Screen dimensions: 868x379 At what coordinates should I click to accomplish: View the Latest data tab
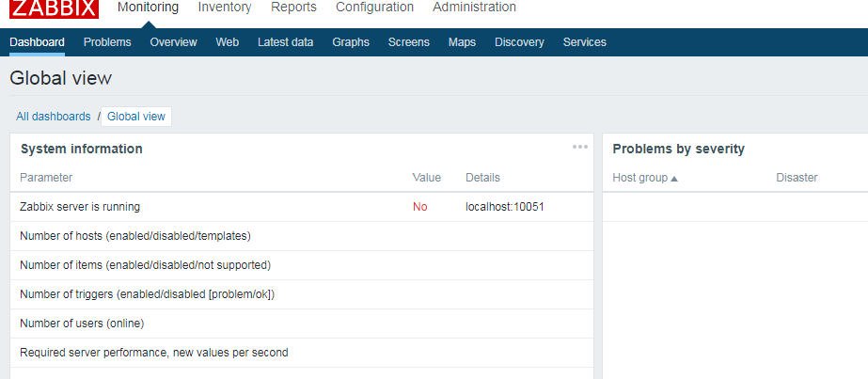[x=286, y=42]
